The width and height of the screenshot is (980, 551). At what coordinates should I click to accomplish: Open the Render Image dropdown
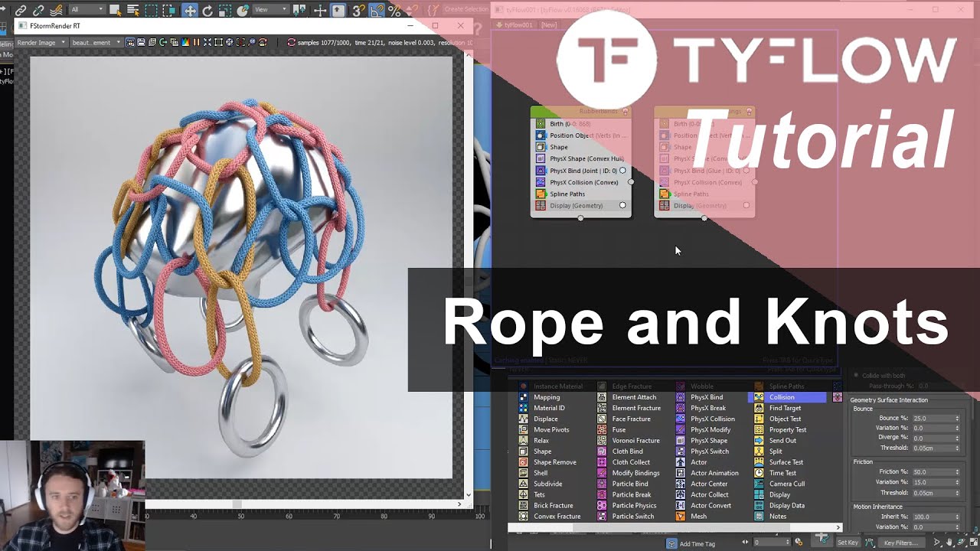[x=41, y=42]
